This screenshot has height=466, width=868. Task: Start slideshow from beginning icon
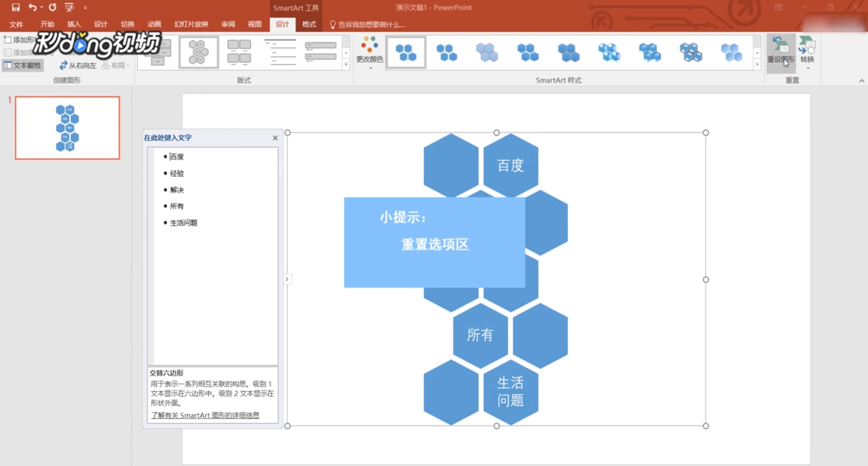pyautogui.click(x=69, y=7)
